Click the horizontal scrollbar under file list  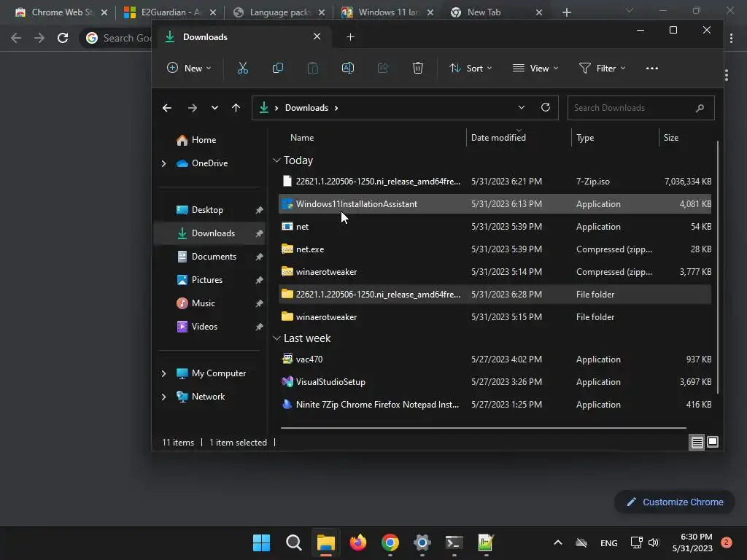pyautogui.click(x=484, y=428)
